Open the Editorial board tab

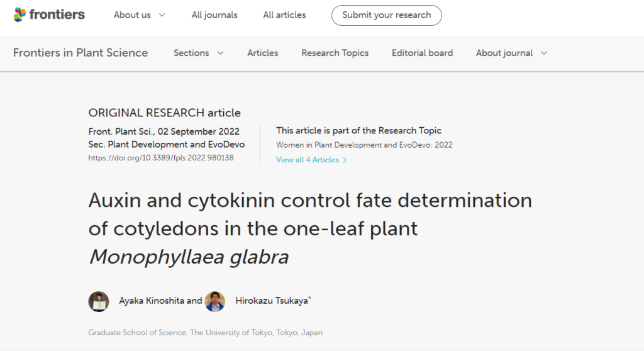point(422,53)
